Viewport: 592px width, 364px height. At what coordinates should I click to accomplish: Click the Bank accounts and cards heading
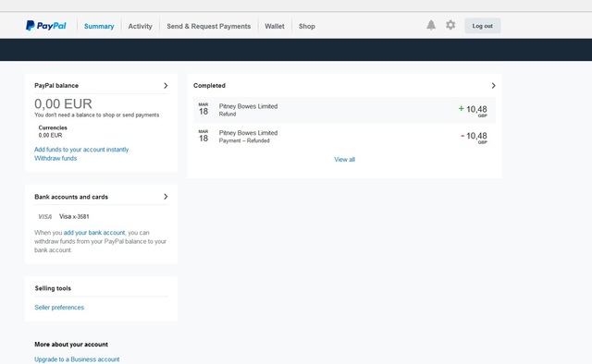71,197
